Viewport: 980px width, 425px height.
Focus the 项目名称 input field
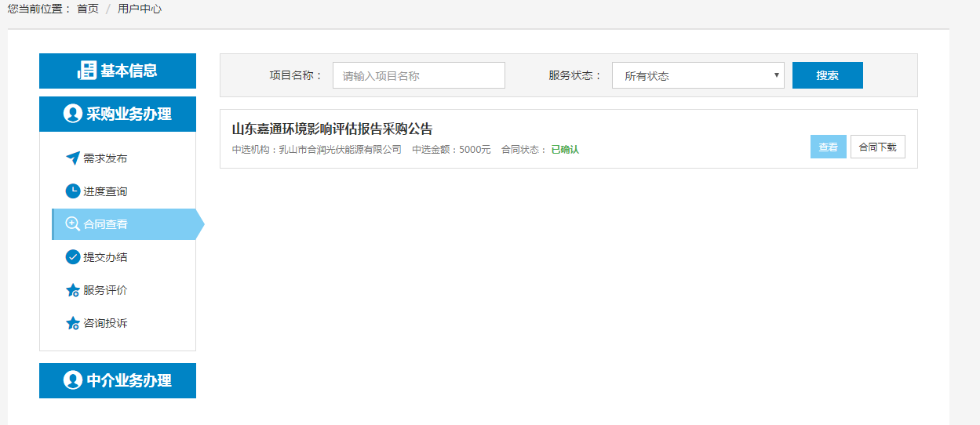point(418,76)
